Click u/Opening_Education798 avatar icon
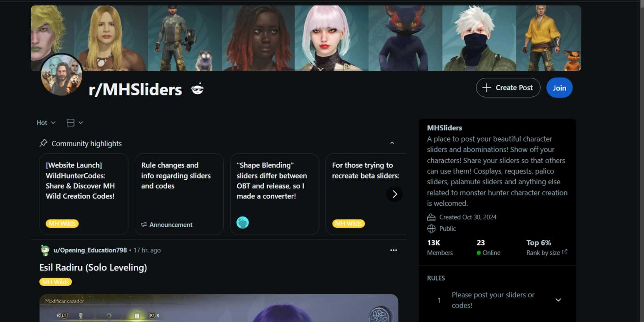The image size is (644, 322). point(45,250)
